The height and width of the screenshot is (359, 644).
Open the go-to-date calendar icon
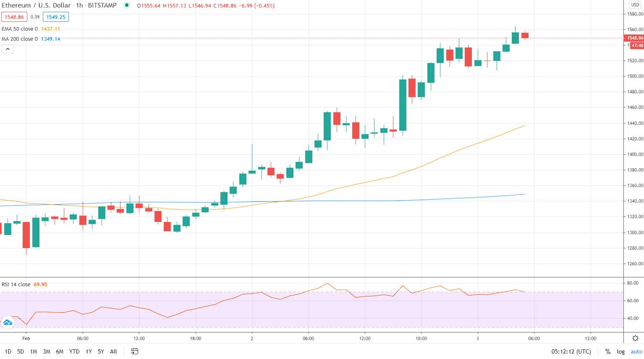pos(134,351)
